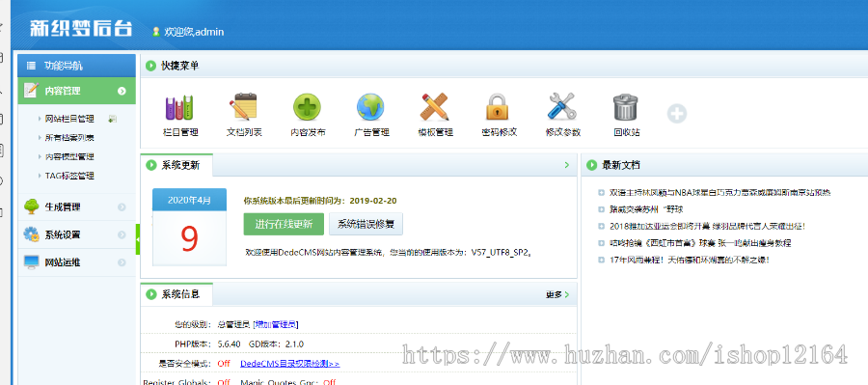Click the 内容发布 green plus icon
Screen dimensions: 868x385
tap(308, 107)
